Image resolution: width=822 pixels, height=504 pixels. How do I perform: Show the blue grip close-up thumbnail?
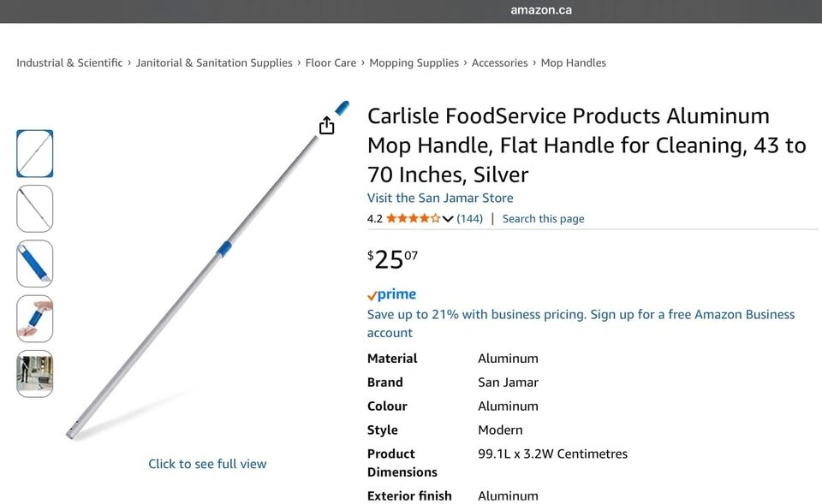(x=35, y=264)
